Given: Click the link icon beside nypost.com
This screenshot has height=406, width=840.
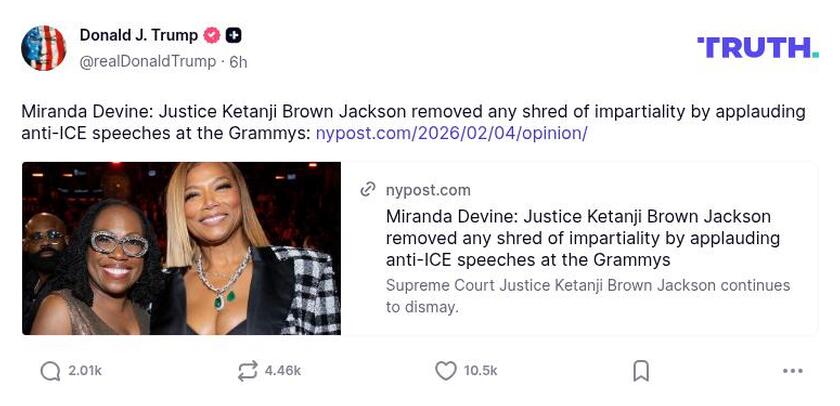Looking at the screenshot, I should [x=368, y=190].
